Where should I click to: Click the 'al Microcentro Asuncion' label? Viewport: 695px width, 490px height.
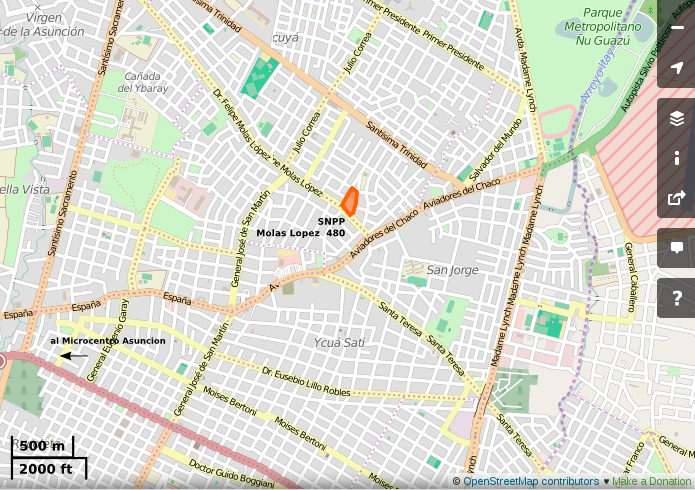[108, 341]
